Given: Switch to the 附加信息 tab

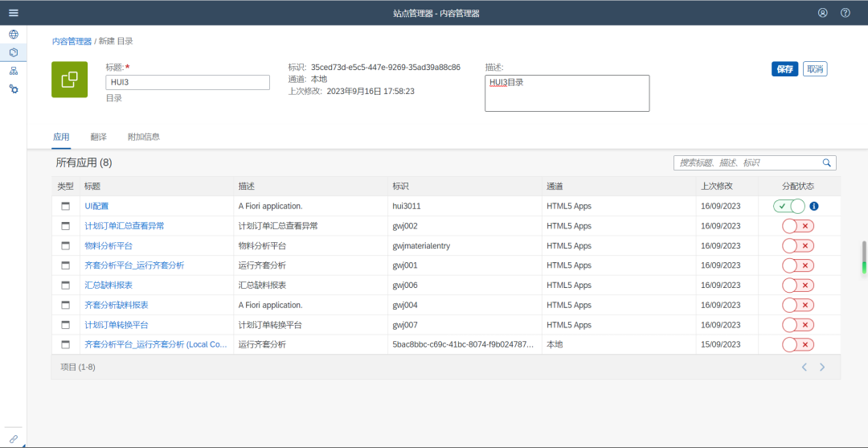Looking at the screenshot, I should 144,137.
